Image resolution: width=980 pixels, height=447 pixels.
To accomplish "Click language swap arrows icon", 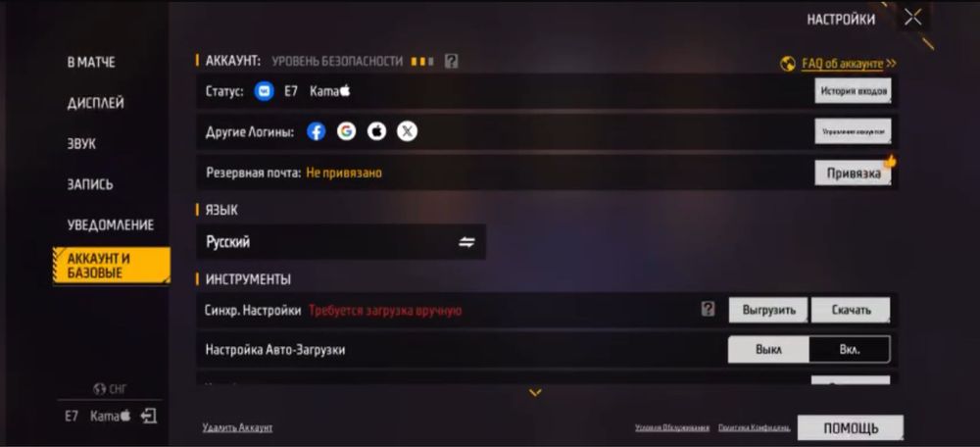I will [466, 242].
